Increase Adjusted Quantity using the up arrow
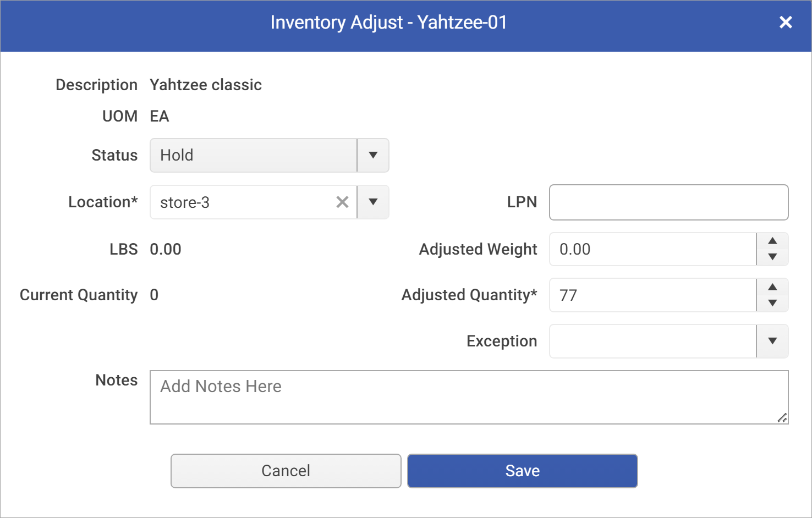 772,286
